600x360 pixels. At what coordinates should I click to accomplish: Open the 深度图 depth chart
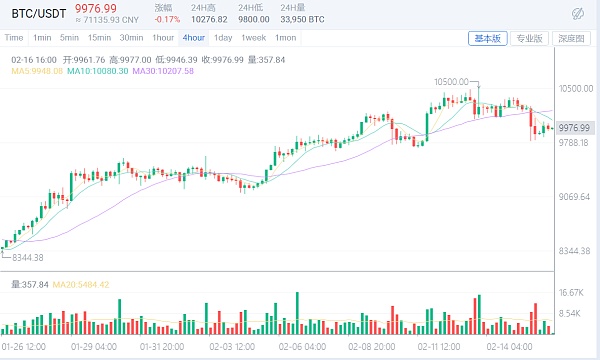click(571, 38)
